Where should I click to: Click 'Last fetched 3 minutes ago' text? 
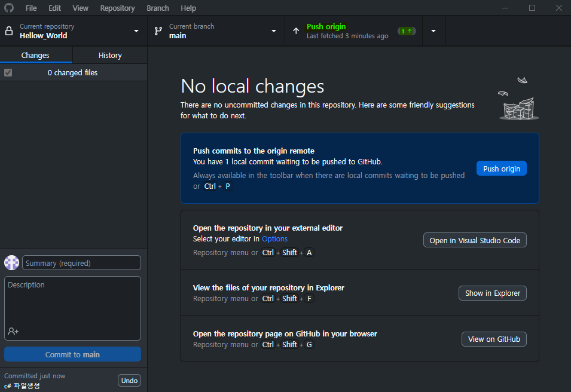point(347,36)
